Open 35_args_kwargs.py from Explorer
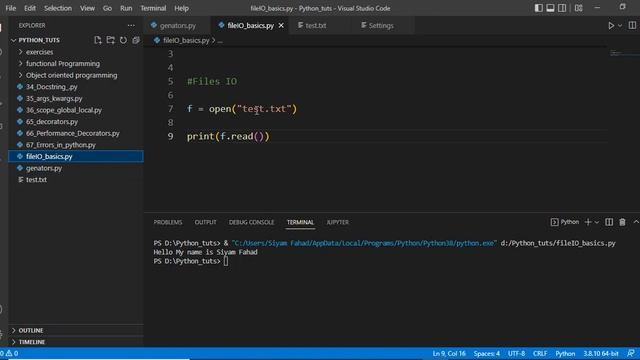Image resolution: width=640 pixels, height=360 pixels. click(x=76, y=98)
